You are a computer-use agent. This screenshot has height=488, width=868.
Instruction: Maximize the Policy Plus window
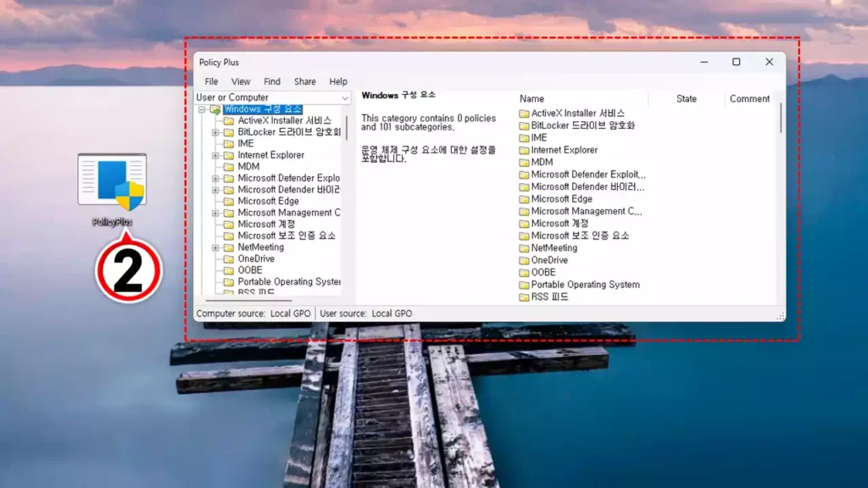click(x=737, y=62)
